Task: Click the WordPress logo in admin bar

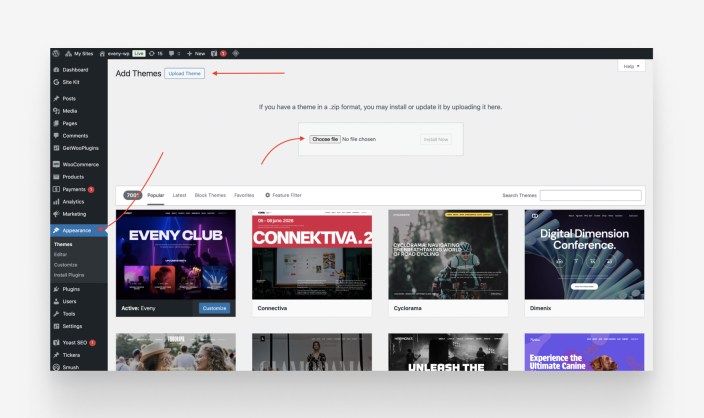Action: 56,53
